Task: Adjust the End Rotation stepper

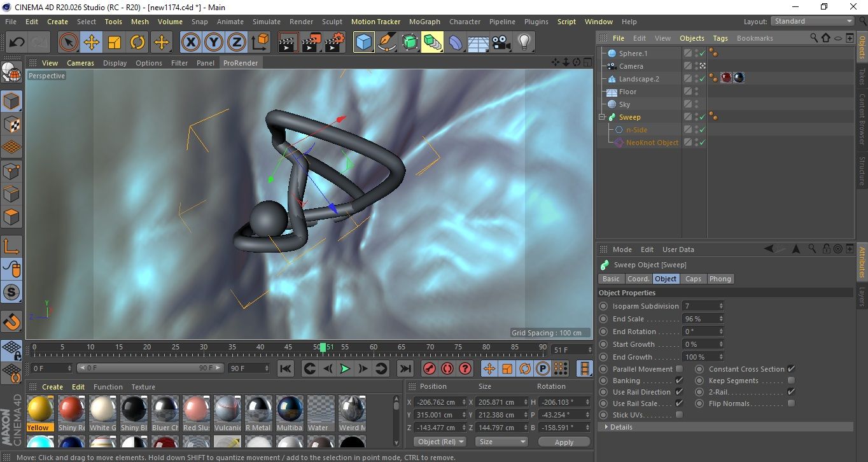Action: pos(721,332)
